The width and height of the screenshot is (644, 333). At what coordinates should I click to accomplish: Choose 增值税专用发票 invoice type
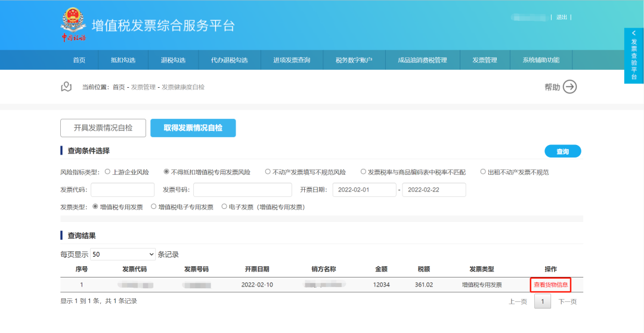click(95, 207)
